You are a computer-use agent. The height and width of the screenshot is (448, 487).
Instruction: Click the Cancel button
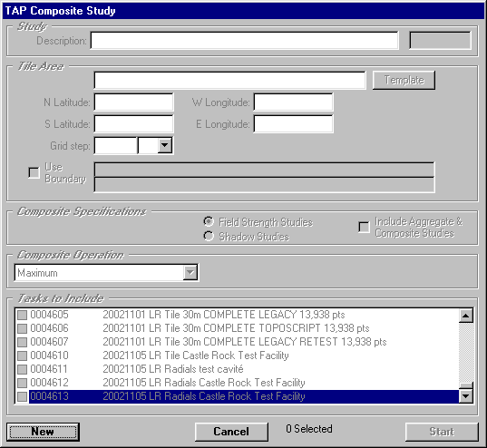coord(231,432)
